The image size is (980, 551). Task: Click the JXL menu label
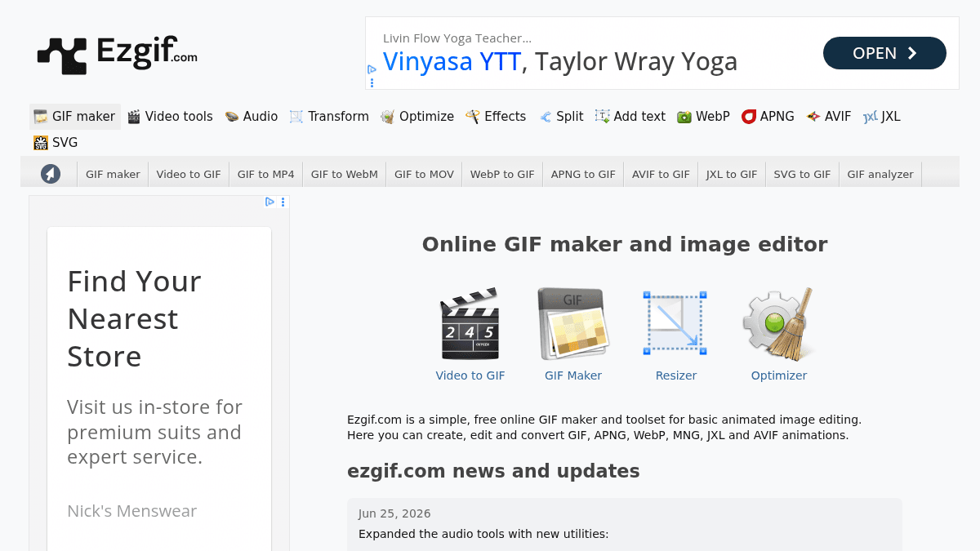[891, 117]
